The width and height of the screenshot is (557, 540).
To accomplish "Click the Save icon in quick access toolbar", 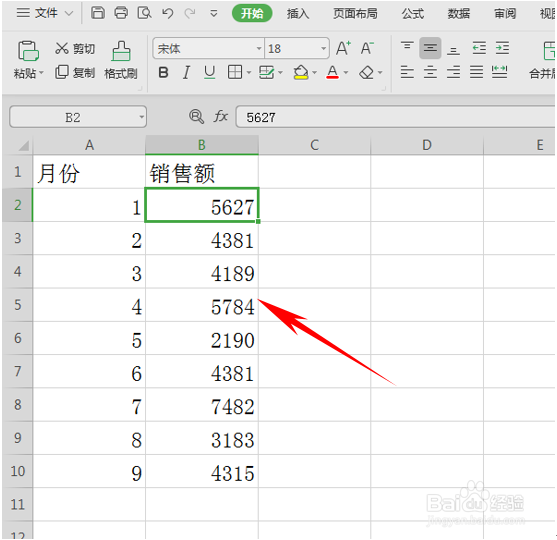I will 98,13.
